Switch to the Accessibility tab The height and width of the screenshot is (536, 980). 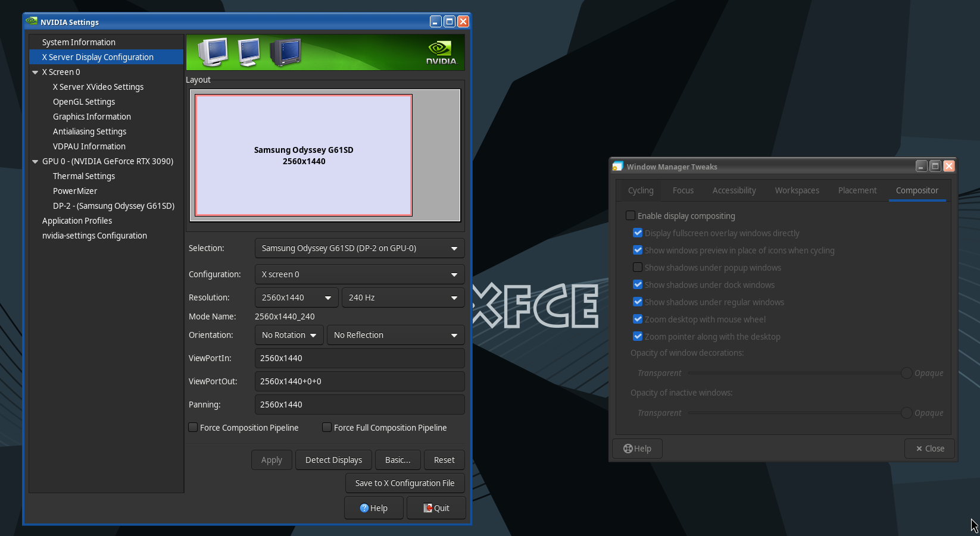click(x=734, y=190)
